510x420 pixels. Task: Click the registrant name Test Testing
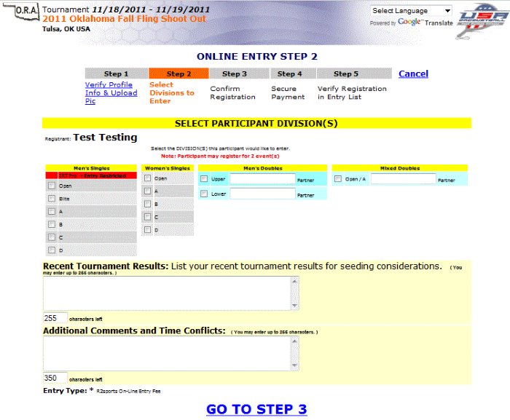(x=105, y=137)
